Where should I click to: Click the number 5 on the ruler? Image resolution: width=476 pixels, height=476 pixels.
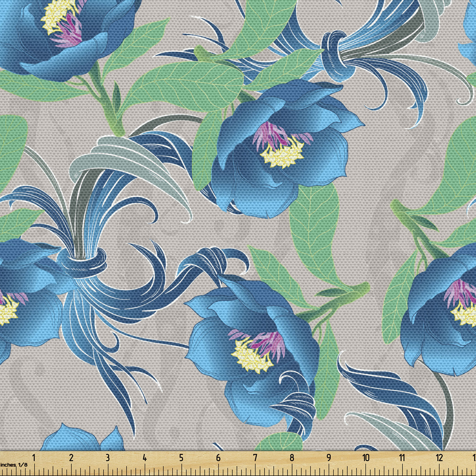point(181,458)
